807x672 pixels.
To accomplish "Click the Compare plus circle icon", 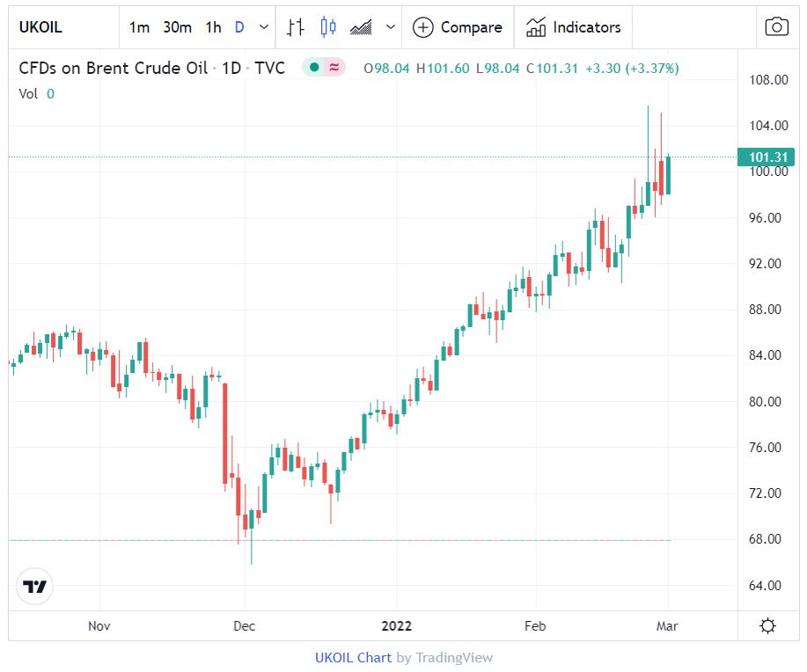I will pos(423,27).
